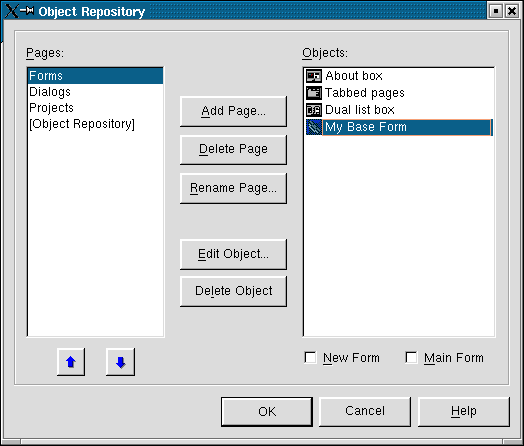Click the About box form icon
The image size is (524, 446).
point(314,76)
